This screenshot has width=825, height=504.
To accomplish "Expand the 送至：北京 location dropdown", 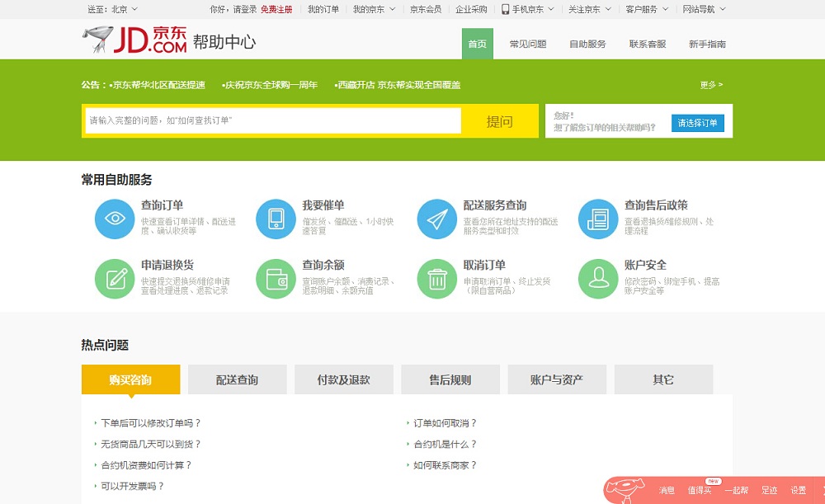I will (x=112, y=9).
